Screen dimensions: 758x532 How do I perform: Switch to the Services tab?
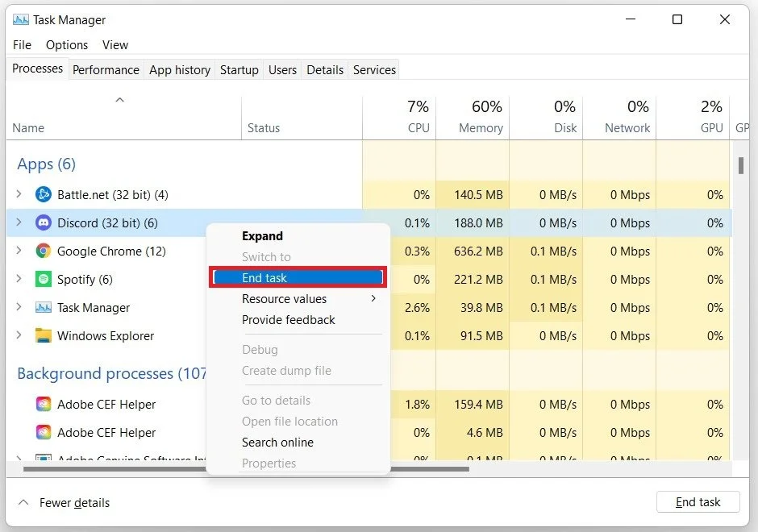(x=375, y=70)
